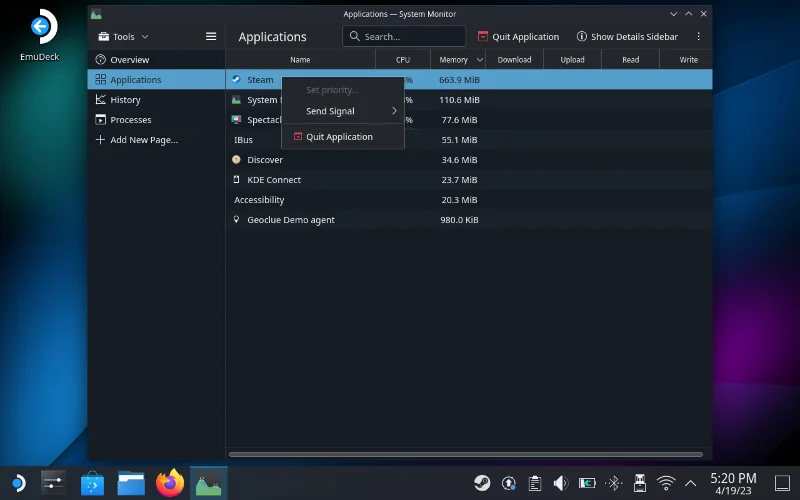Click the battery tray icon

(x=587, y=483)
